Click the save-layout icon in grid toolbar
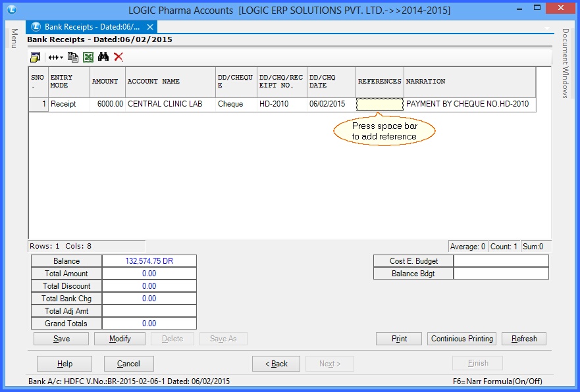Viewport: 580px width, 392px height. pyautogui.click(x=35, y=57)
